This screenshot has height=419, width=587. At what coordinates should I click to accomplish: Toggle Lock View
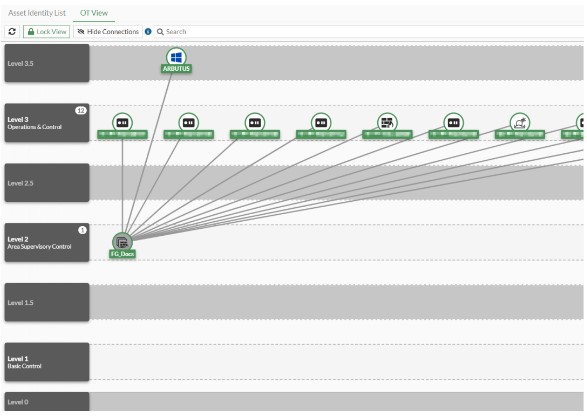[x=46, y=31]
